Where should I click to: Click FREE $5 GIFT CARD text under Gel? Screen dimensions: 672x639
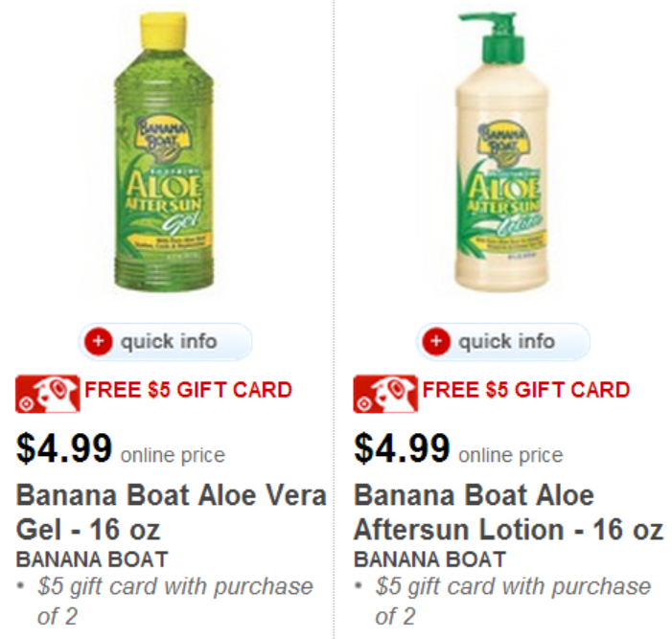click(x=188, y=390)
